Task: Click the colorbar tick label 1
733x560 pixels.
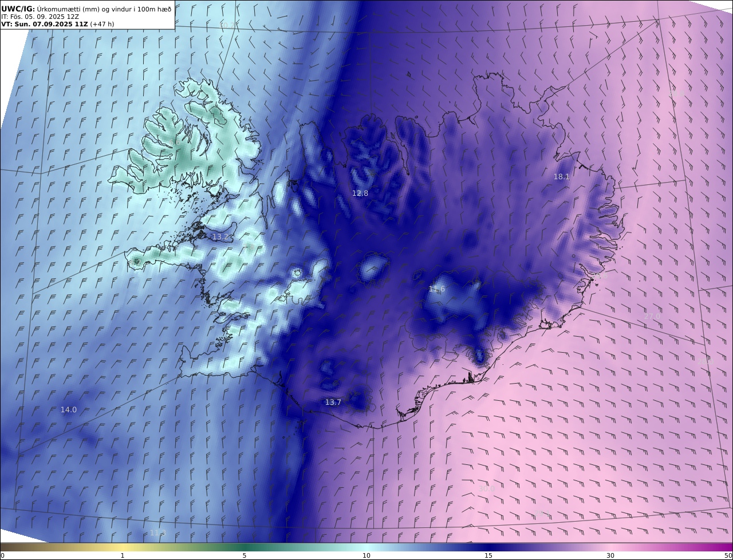Action: coord(122,555)
